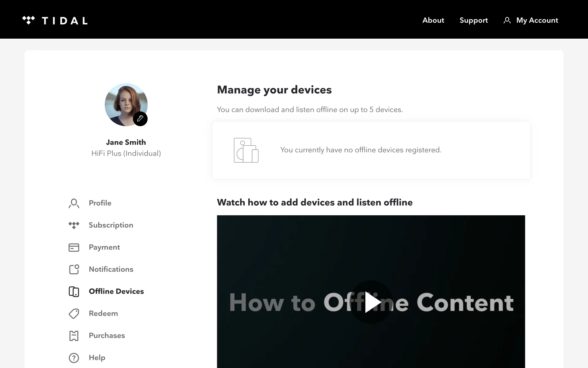Click the offline devices illustration icon

(246, 150)
